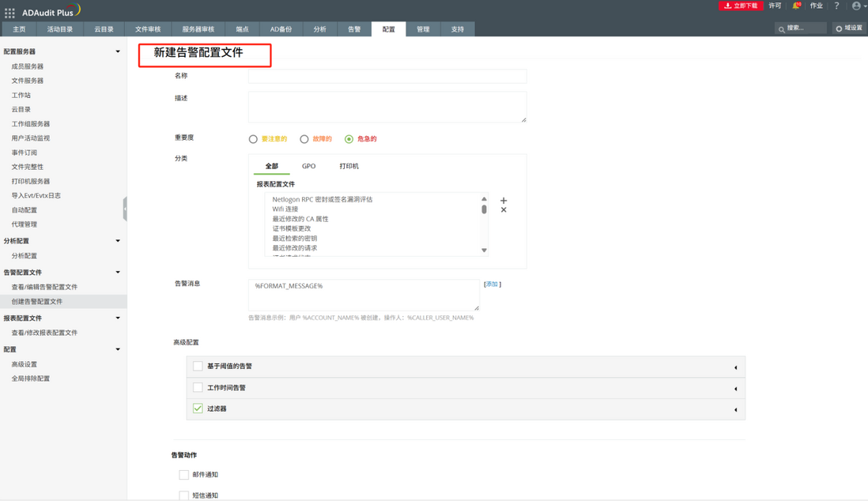Collapse the left sidebar handle
Viewport: 868px width, 501px height.
pos(125,209)
